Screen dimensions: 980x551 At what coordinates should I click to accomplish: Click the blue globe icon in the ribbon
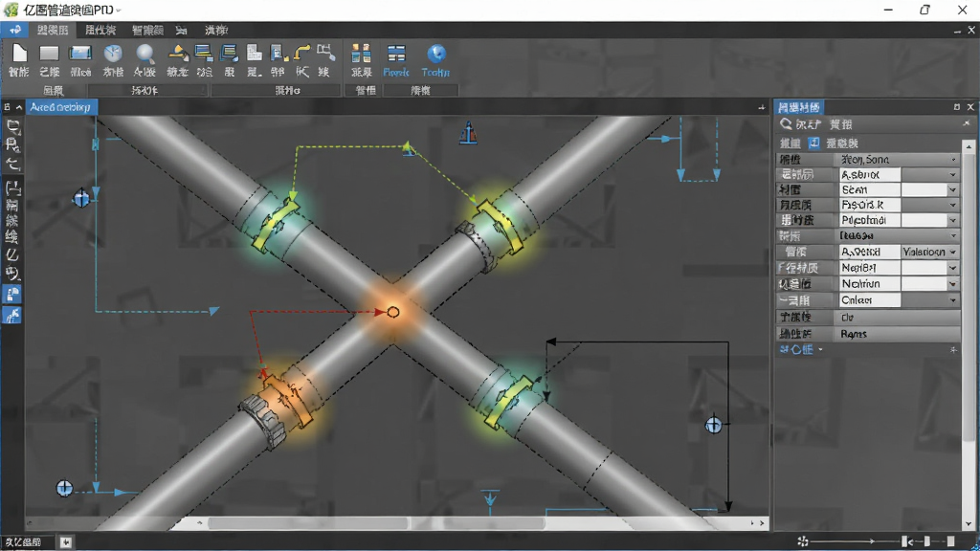(x=436, y=54)
